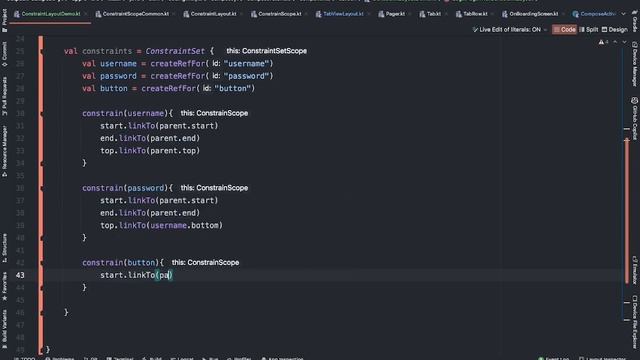This screenshot has height=360, width=640.
Task: Click the red error stripe marker on scrollbar
Action: point(627,211)
